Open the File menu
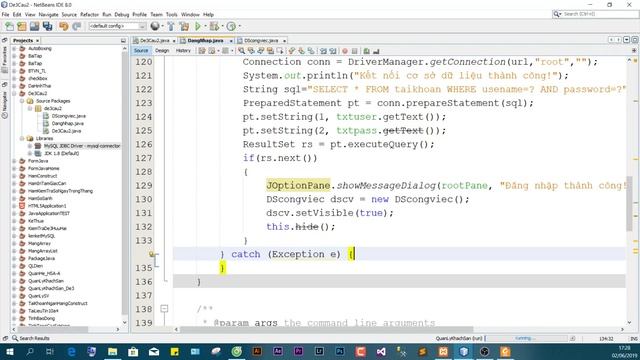 tap(5, 15)
